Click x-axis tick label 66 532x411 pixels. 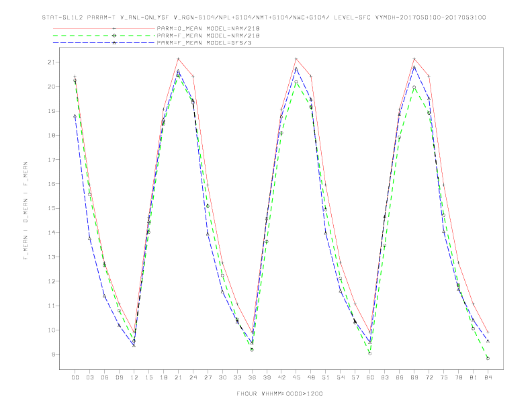400,377
